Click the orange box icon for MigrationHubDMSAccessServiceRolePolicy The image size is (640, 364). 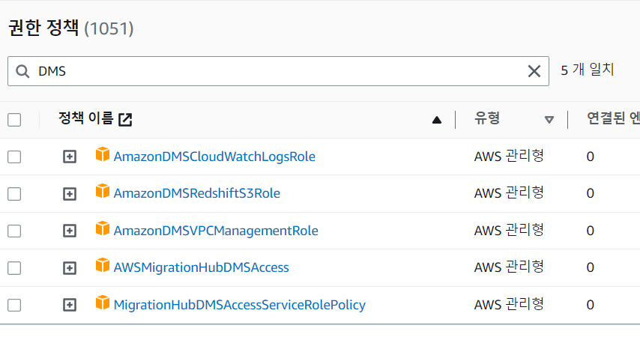pyautogui.click(x=103, y=303)
